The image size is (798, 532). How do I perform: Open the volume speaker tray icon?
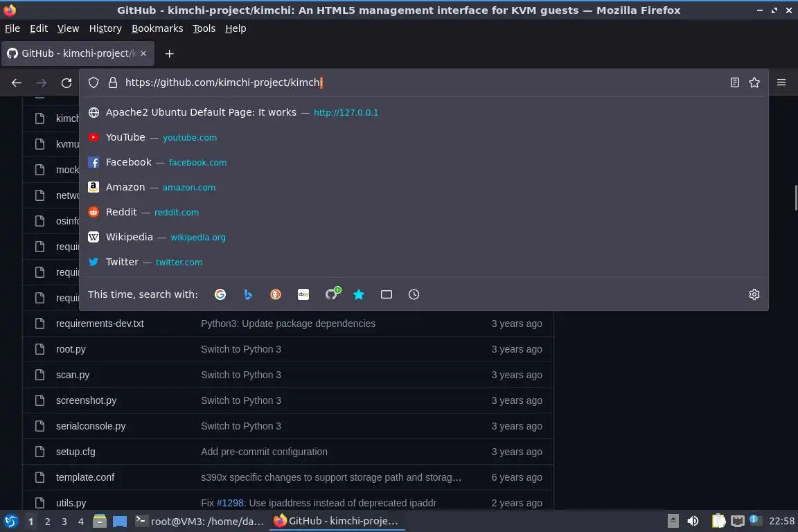pos(693,522)
